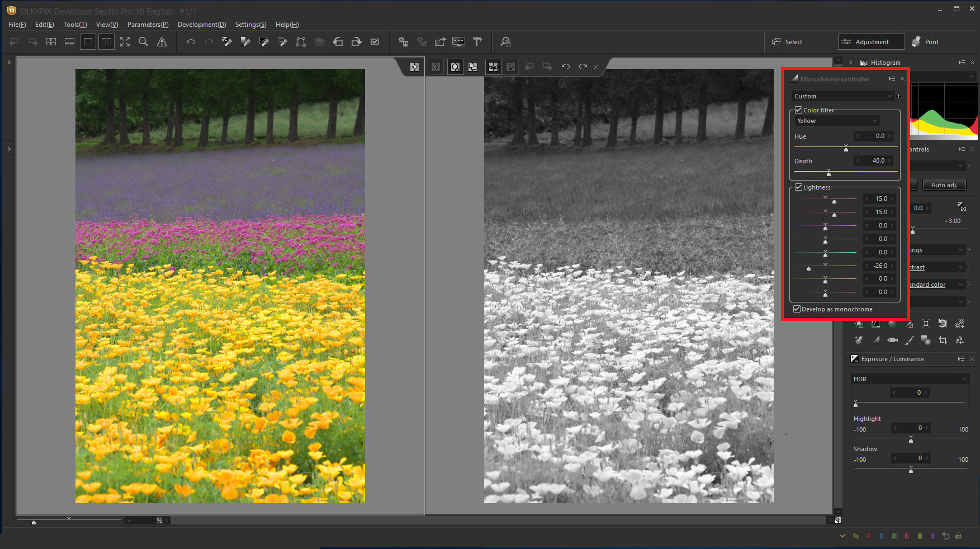
Task: Open the hammer function settings icon
Action: click(477, 42)
